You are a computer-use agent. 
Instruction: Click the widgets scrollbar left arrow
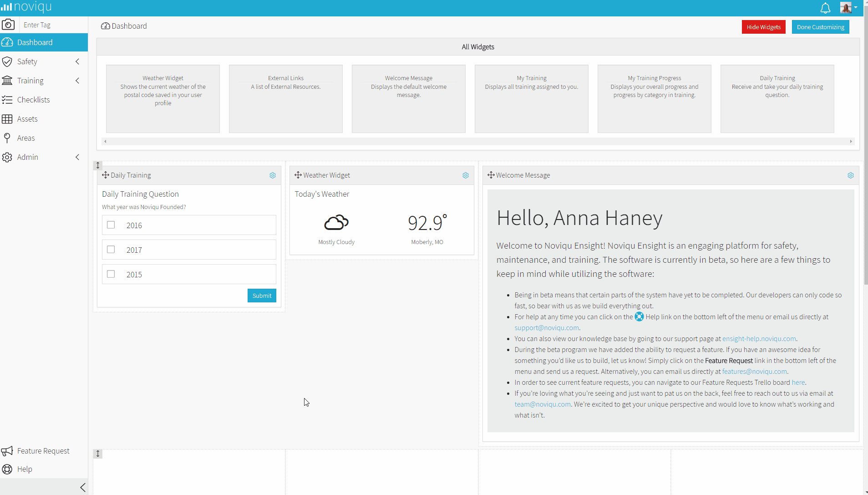tap(105, 141)
